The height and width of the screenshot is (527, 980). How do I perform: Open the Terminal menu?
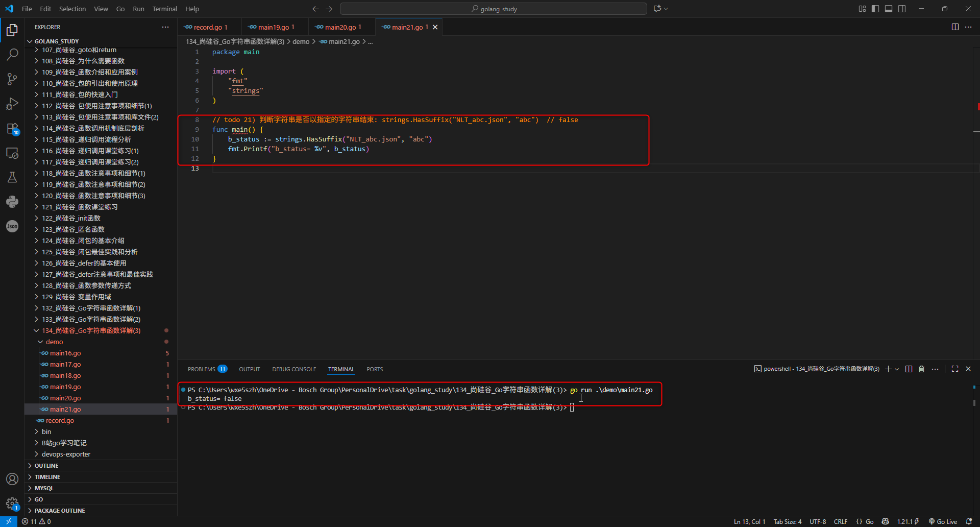point(164,9)
